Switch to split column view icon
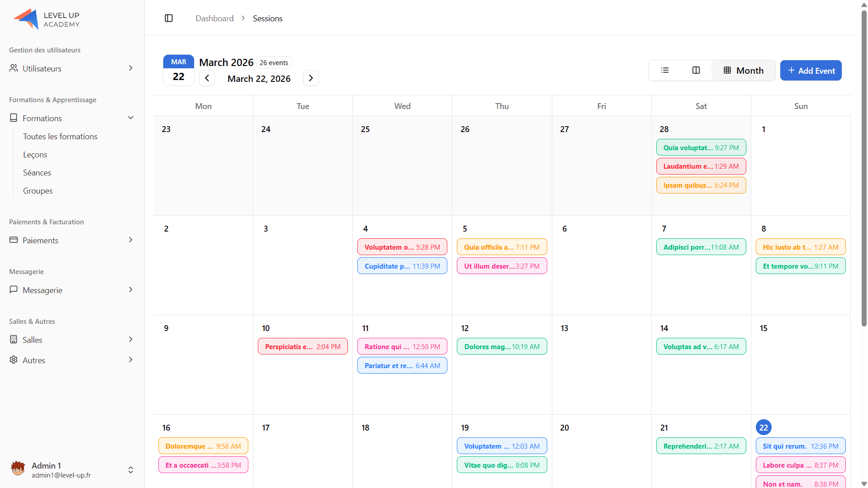This screenshot has width=868, height=488. click(696, 70)
